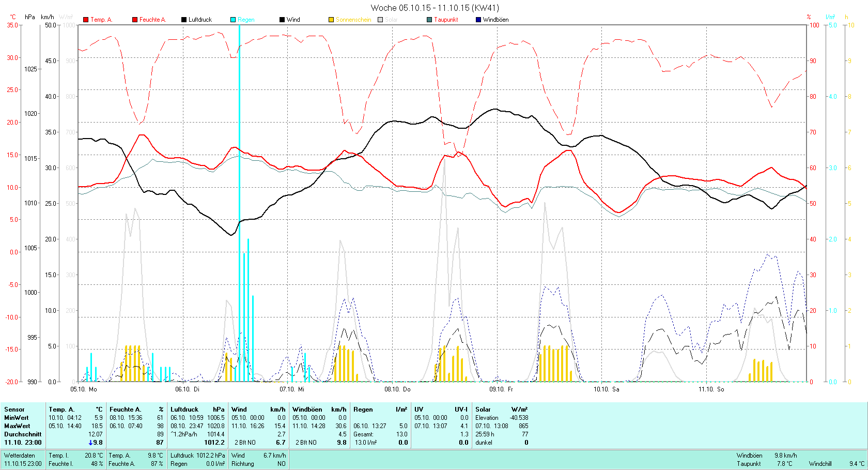Select the 'Taupunkt' legend label
This screenshot has width=868, height=470.
point(446,20)
